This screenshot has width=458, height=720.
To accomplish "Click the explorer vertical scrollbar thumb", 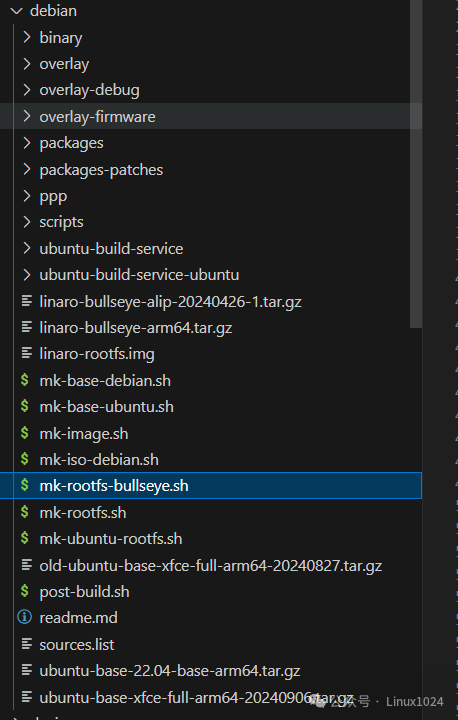I will (416, 164).
